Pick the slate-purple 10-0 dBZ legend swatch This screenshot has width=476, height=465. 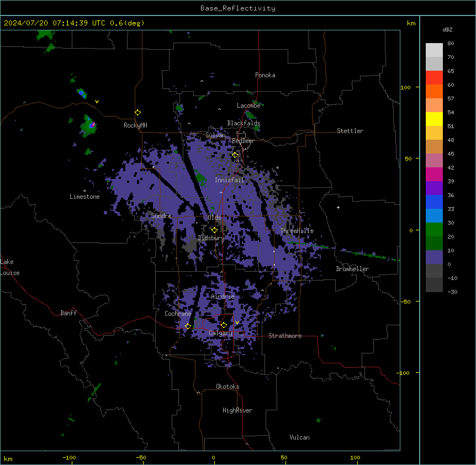434,257
